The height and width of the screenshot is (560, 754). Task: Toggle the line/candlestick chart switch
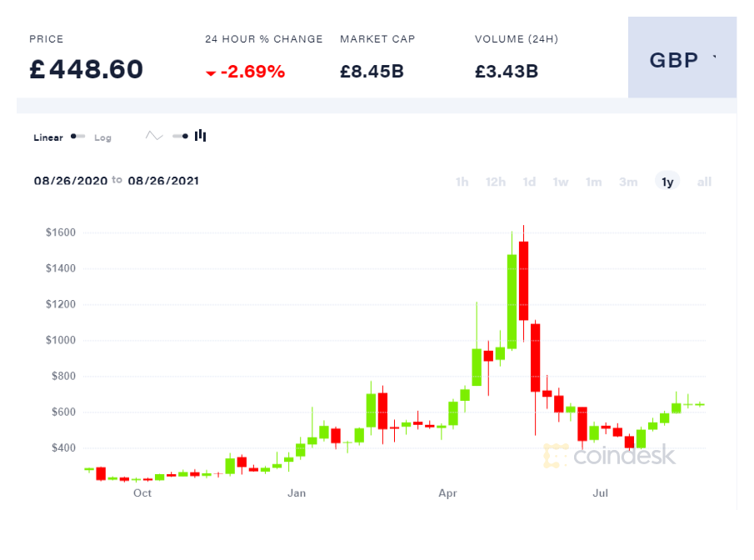click(180, 136)
